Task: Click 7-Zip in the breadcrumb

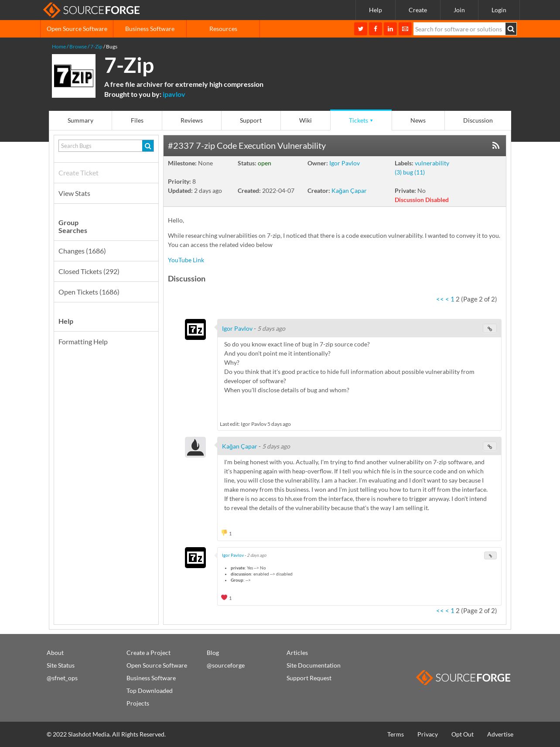Action: click(x=96, y=47)
